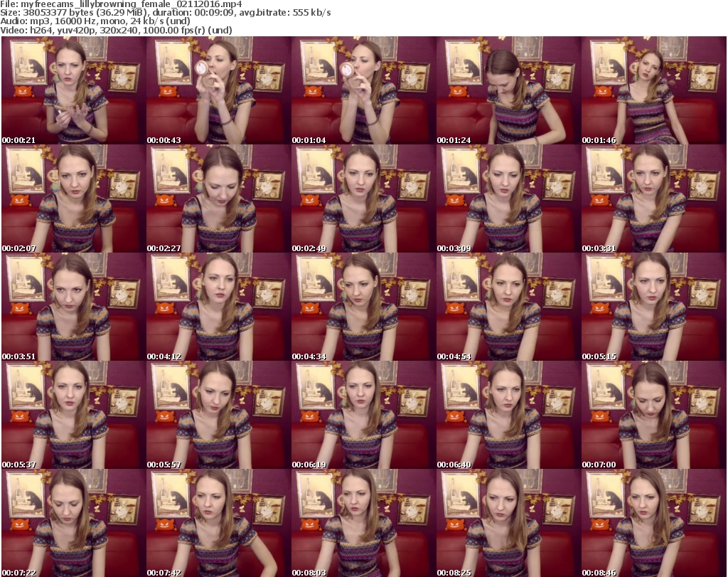Pick the frame stamped 00:06:19
The height and width of the screenshot is (577, 728).
pyautogui.click(x=363, y=415)
